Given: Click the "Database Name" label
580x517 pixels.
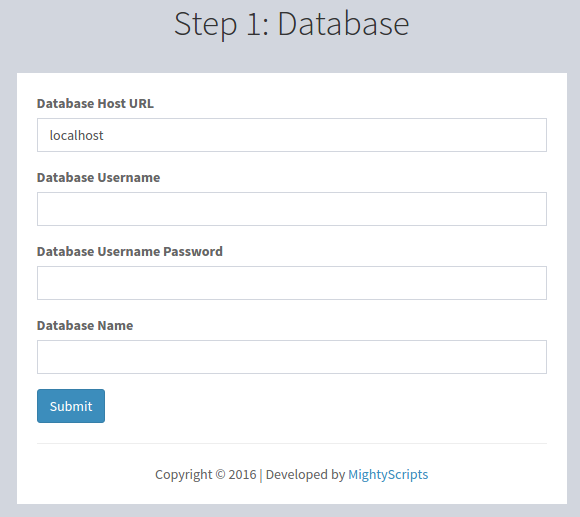Looking at the screenshot, I should [x=85, y=325].
